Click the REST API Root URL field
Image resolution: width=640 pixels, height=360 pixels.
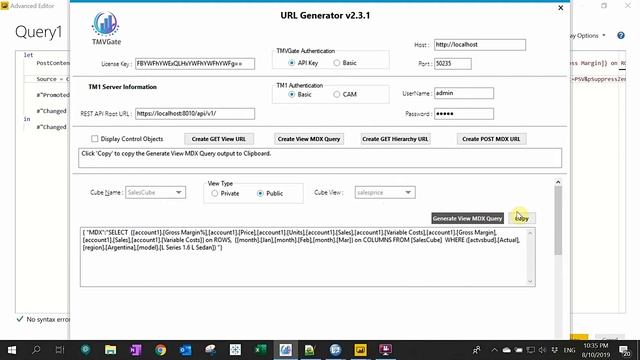(x=195, y=113)
